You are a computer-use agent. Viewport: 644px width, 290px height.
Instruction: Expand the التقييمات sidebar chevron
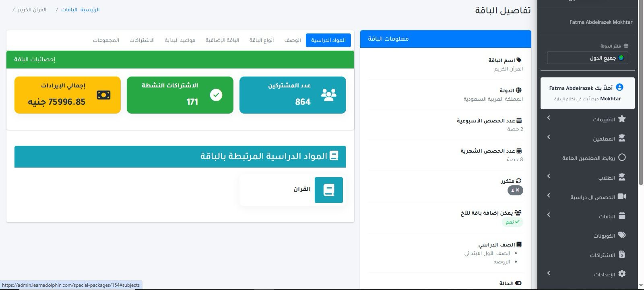click(549, 118)
